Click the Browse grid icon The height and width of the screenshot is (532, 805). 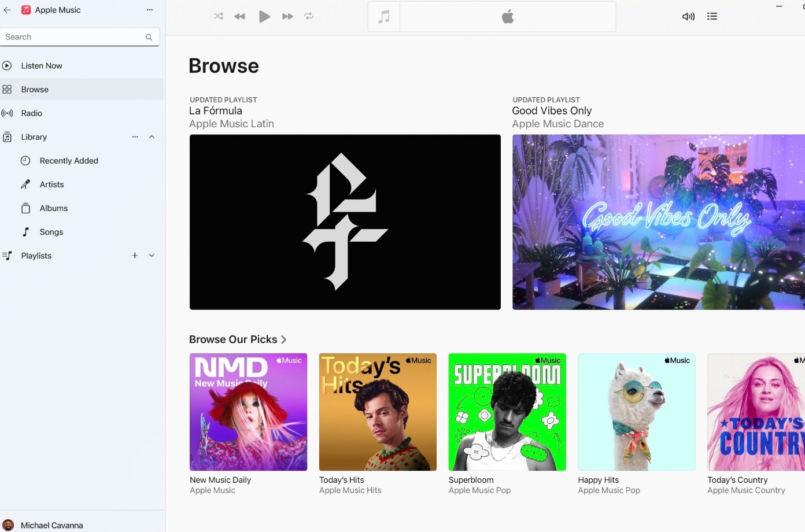[x=7, y=90]
